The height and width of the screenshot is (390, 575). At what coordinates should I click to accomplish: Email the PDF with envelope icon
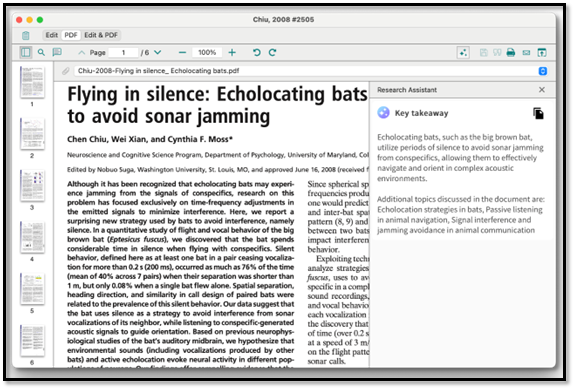point(526,53)
